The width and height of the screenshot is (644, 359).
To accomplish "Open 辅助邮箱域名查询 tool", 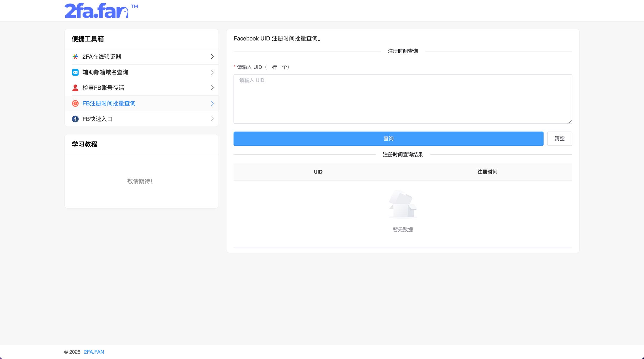I will pyautogui.click(x=142, y=72).
